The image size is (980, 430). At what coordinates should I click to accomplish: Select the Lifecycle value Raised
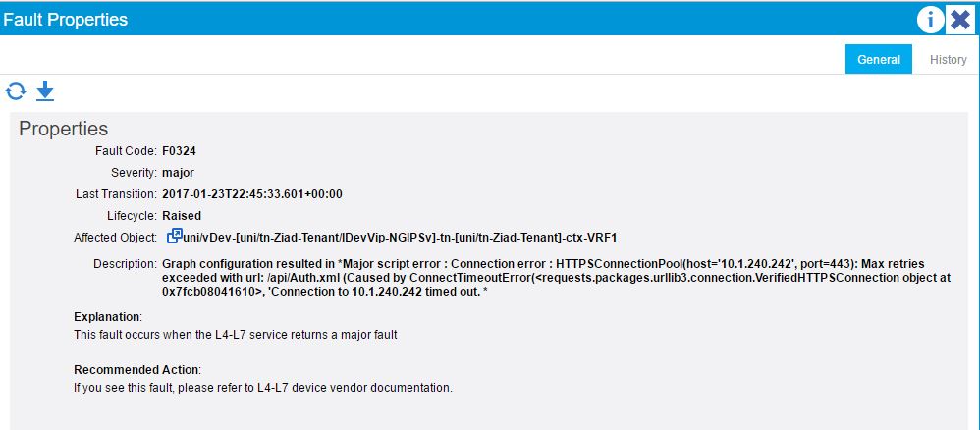click(182, 216)
